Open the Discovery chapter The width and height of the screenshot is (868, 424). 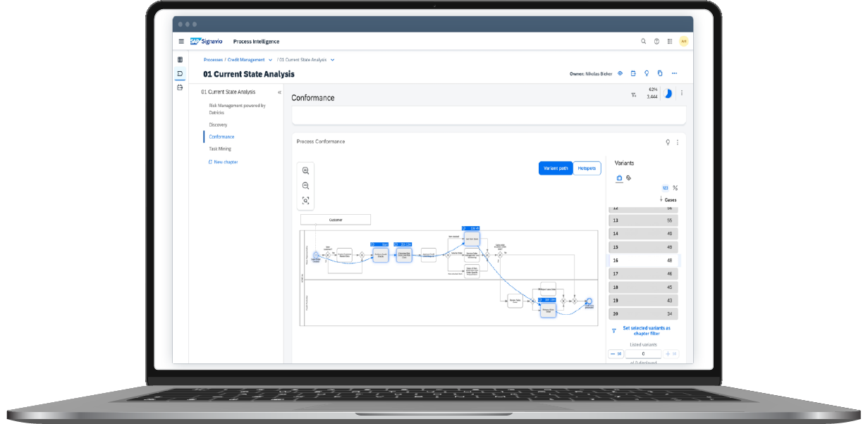coord(219,125)
